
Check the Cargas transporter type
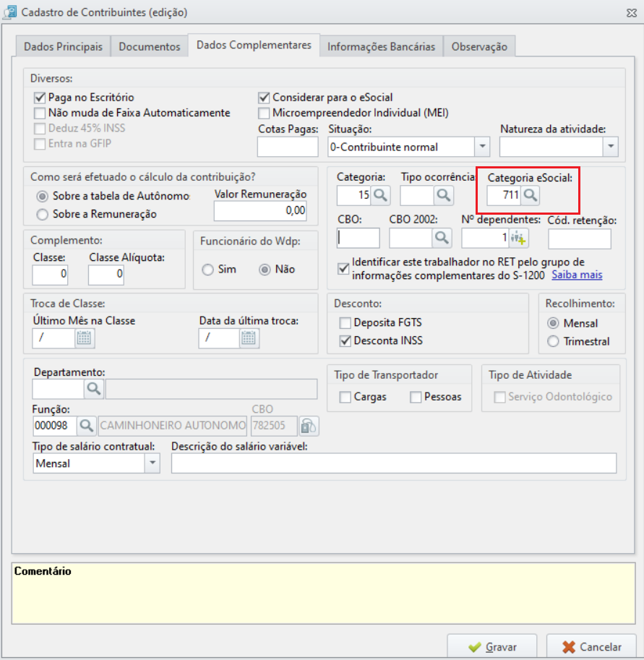(x=345, y=397)
